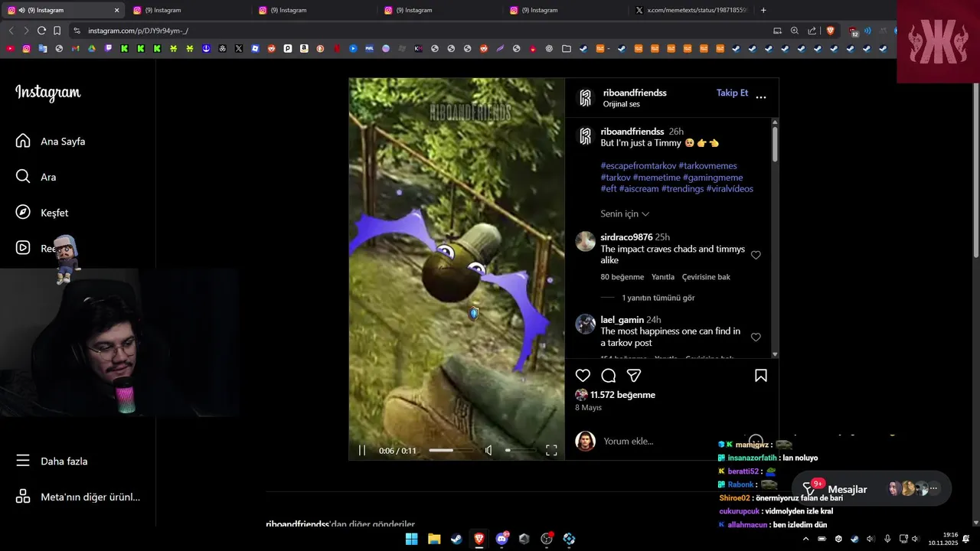Image resolution: width=980 pixels, height=551 pixels.
Task: Like lael_gamin's comment with the heart
Action: click(756, 337)
